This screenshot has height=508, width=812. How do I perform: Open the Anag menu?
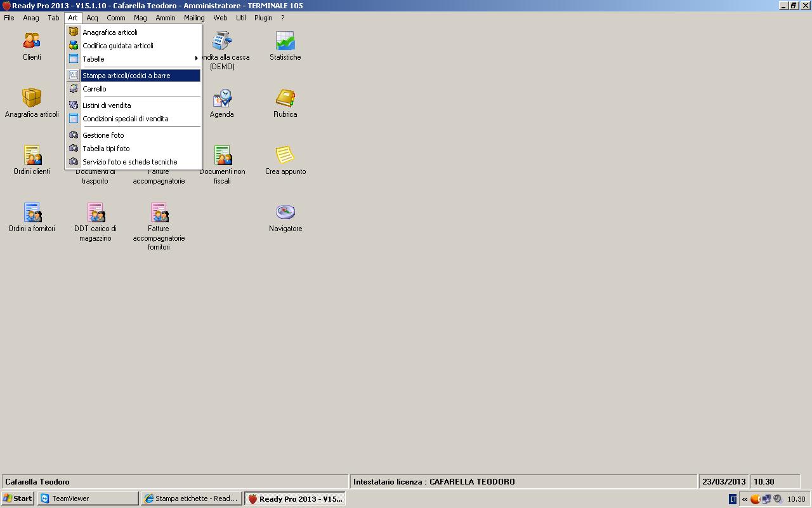point(31,18)
